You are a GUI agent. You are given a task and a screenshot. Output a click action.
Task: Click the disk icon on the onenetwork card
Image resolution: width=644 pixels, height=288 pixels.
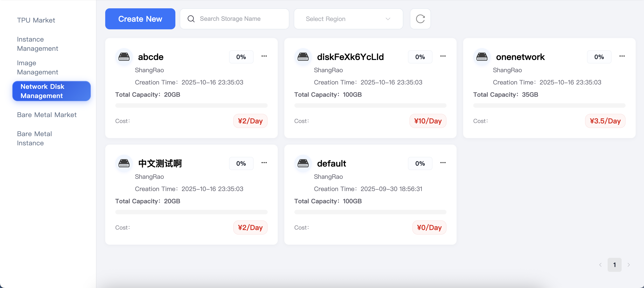point(482,57)
